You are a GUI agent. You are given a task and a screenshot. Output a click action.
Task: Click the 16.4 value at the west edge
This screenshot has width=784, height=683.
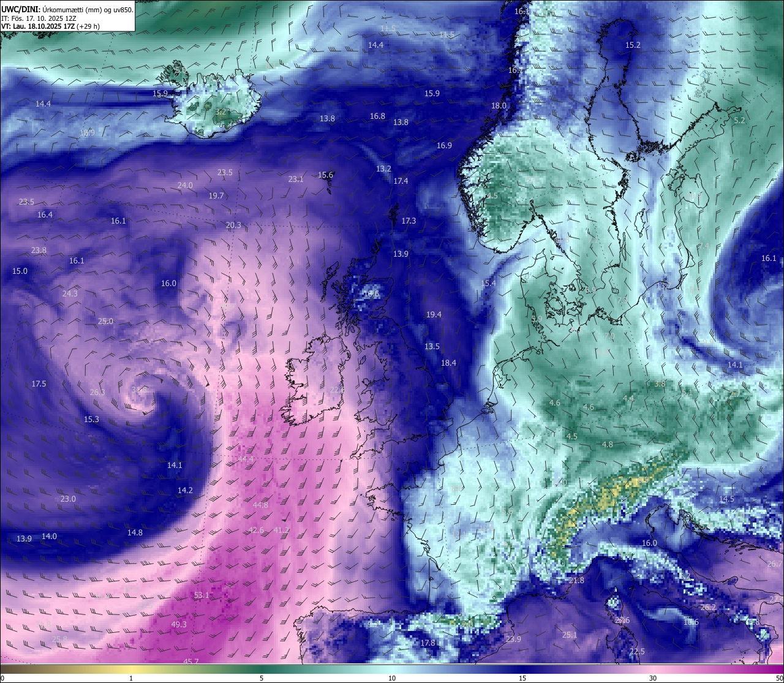tap(45, 214)
